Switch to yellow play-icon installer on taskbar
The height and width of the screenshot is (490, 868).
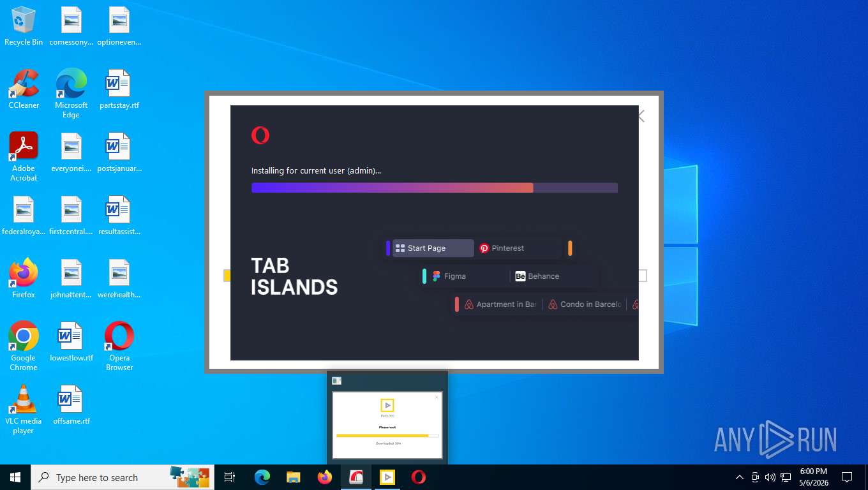coord(387,477)
